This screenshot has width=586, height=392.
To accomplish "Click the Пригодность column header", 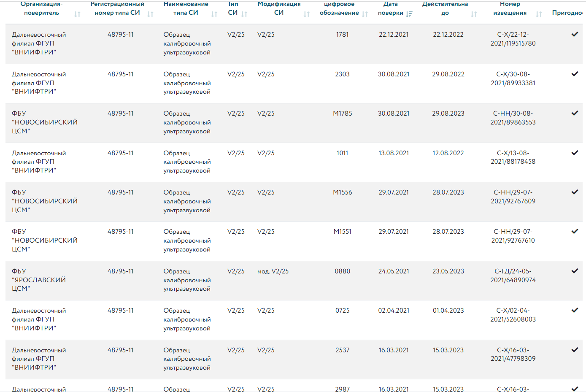I will [567, 13].
